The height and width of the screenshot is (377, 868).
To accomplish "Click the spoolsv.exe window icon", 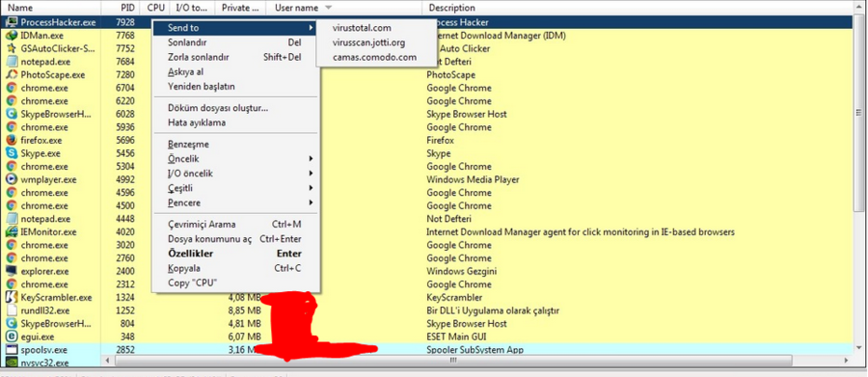I will click(x=11, y=350).
